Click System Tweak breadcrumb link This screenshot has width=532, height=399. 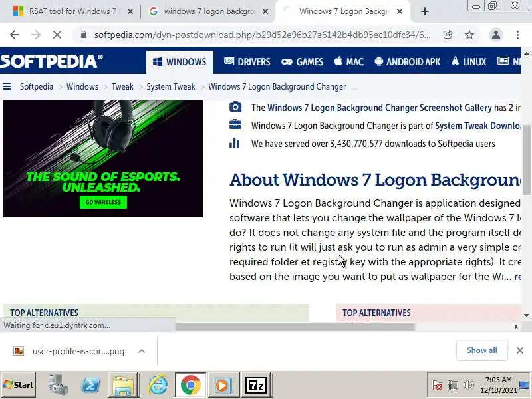tap(171, 87)
